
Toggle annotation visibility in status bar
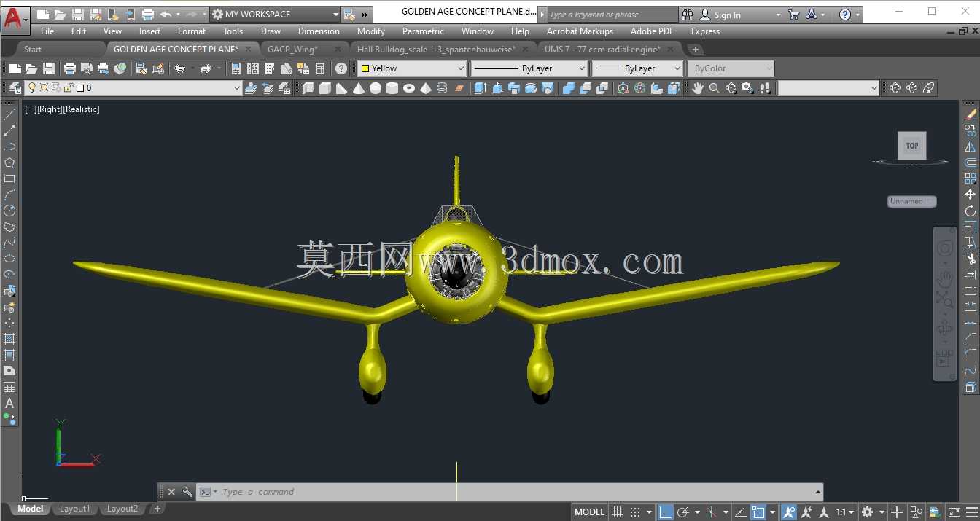click(789, 512)
